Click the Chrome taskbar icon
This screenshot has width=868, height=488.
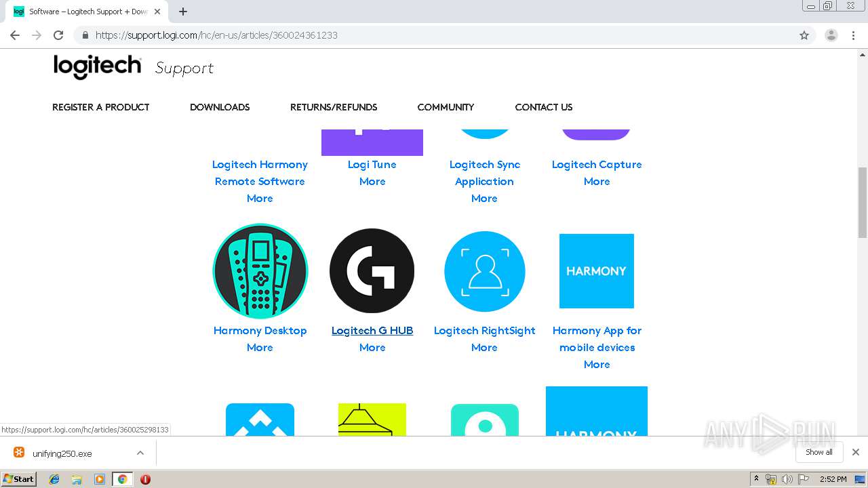click(122, 479)
